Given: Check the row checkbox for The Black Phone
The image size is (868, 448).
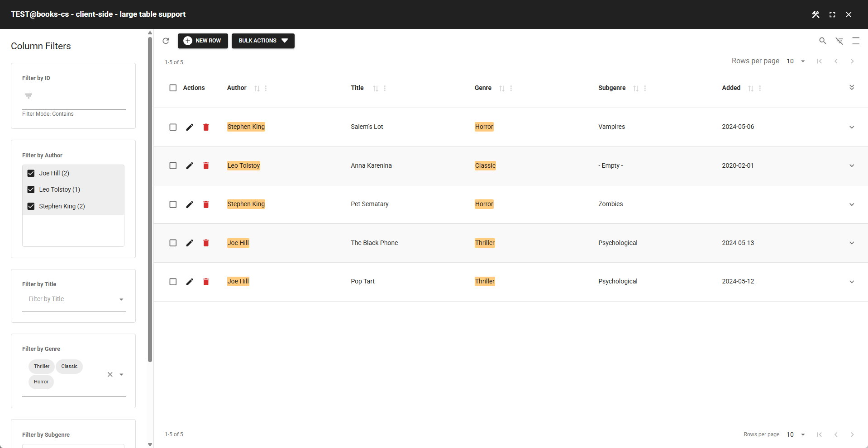Looking at the screenshot, I should [173, 243].
